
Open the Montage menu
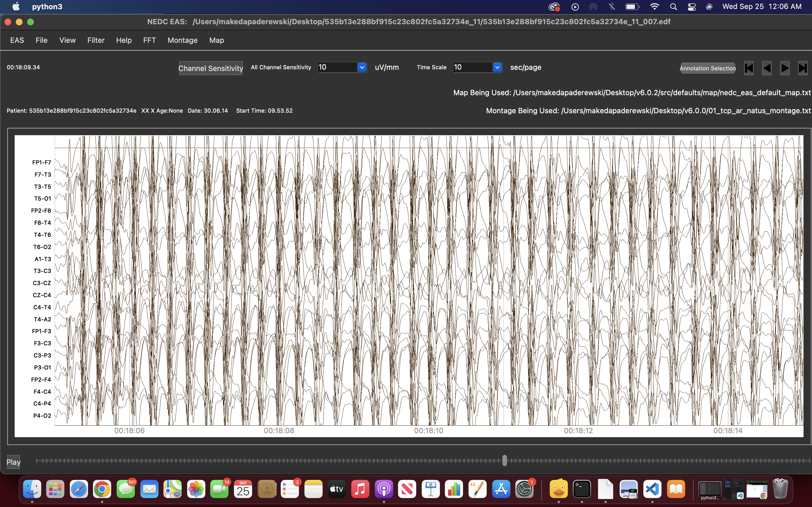182,40
